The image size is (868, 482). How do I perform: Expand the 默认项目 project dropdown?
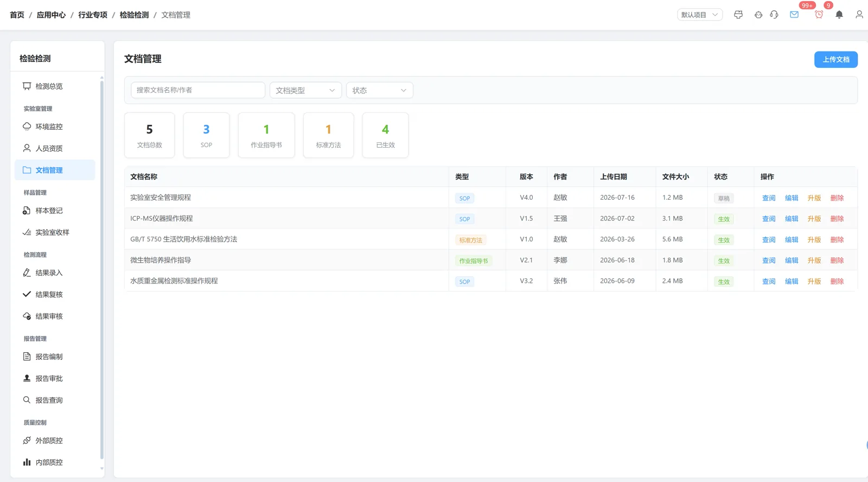point(700,15)
